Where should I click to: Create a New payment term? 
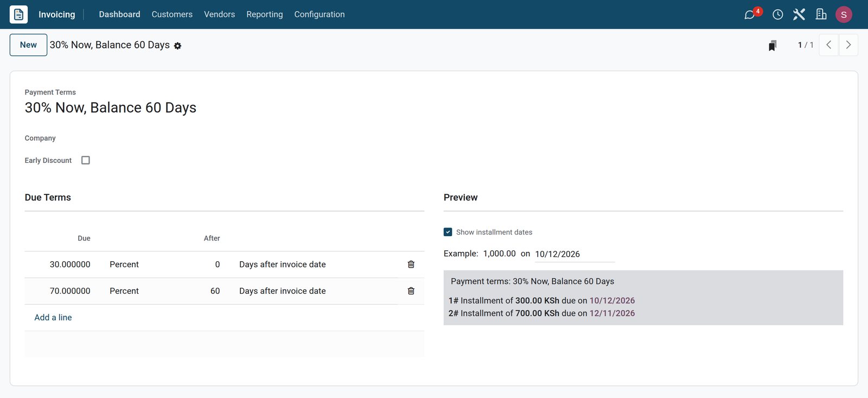[28, 45]
